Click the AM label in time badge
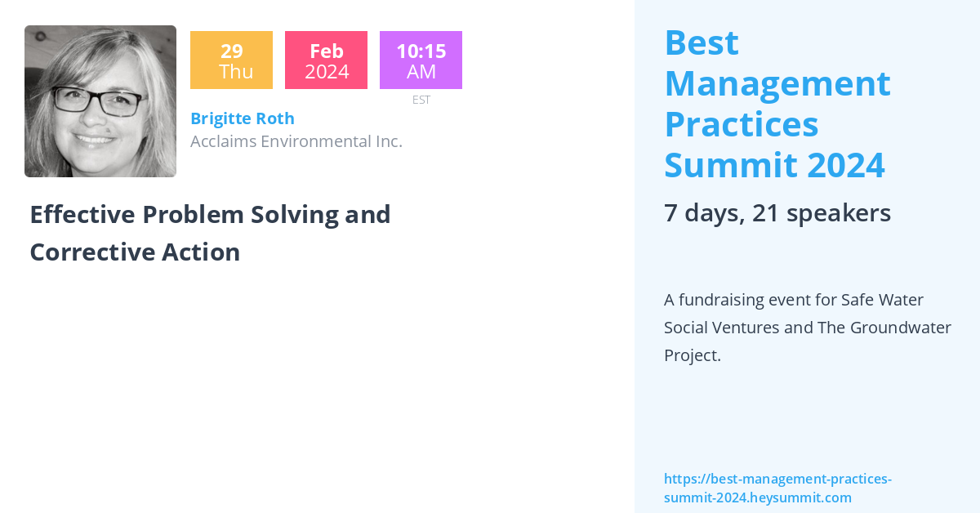The image size is (980, 513). coord(421,72)
